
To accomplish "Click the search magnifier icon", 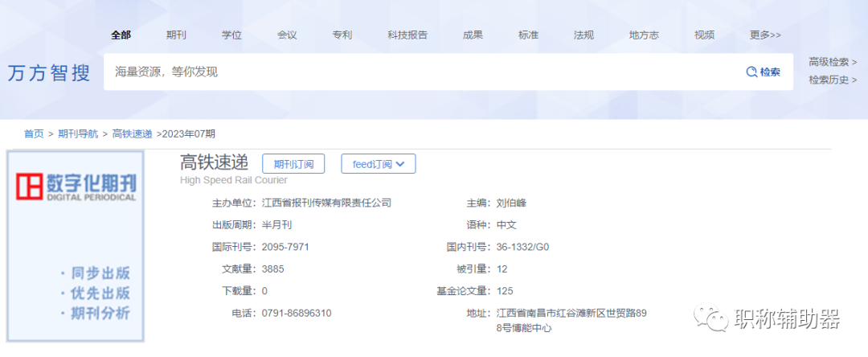I will (x=751, y=72).
